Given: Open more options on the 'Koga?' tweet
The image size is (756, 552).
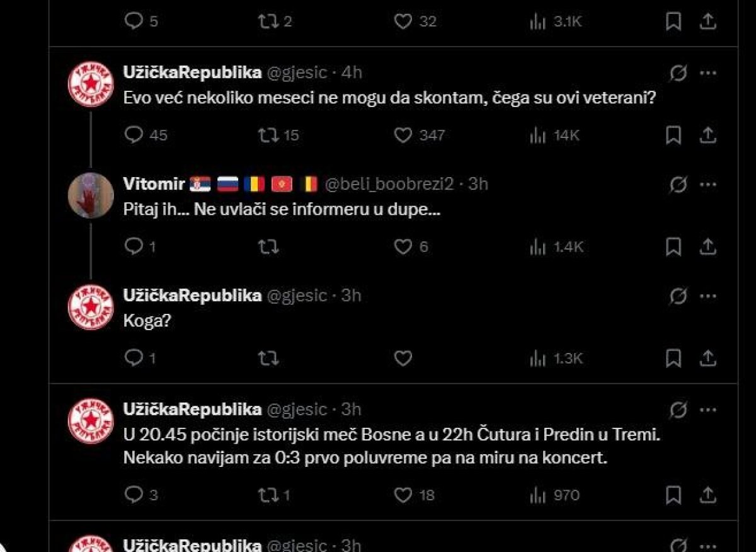Looking at the screenshot, I should tap(709, 296).
